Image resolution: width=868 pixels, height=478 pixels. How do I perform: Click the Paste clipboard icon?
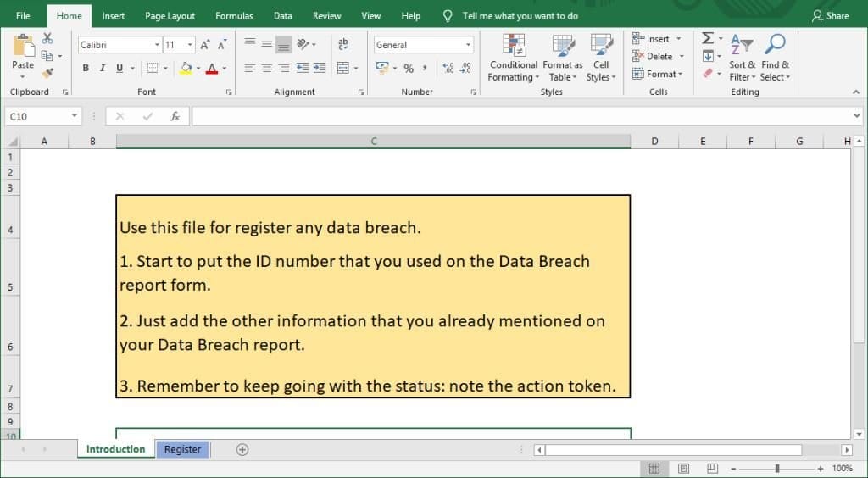tap(23, 46)
